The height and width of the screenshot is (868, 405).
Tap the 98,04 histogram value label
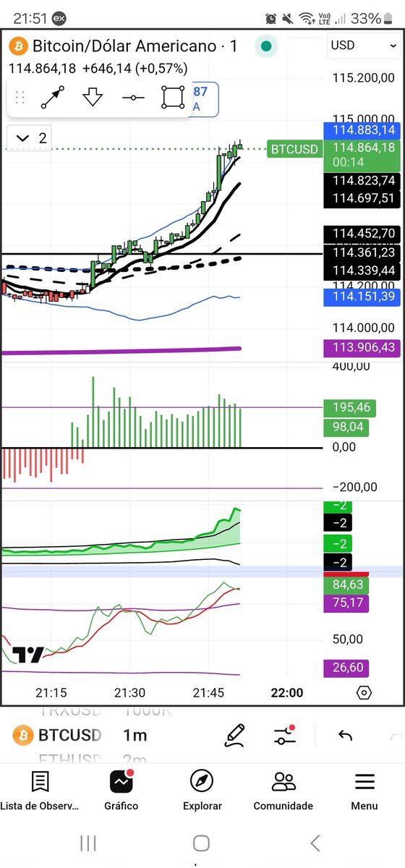[347, 427]
